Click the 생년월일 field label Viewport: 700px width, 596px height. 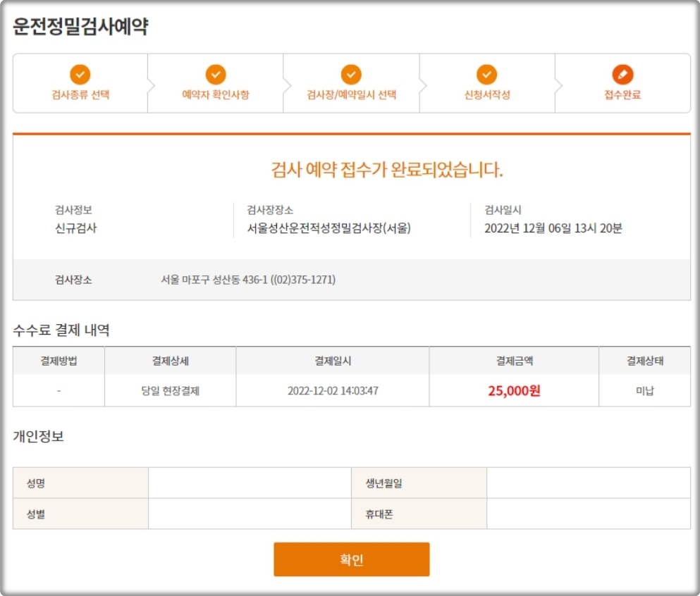point(384,483)
